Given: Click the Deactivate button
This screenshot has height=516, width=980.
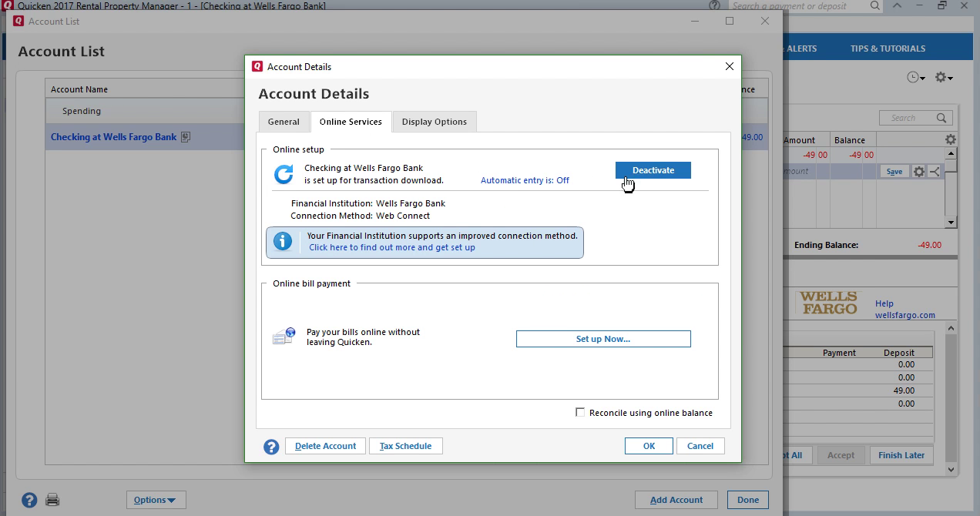Looking at the screenshot, I should tap(653, 170).
